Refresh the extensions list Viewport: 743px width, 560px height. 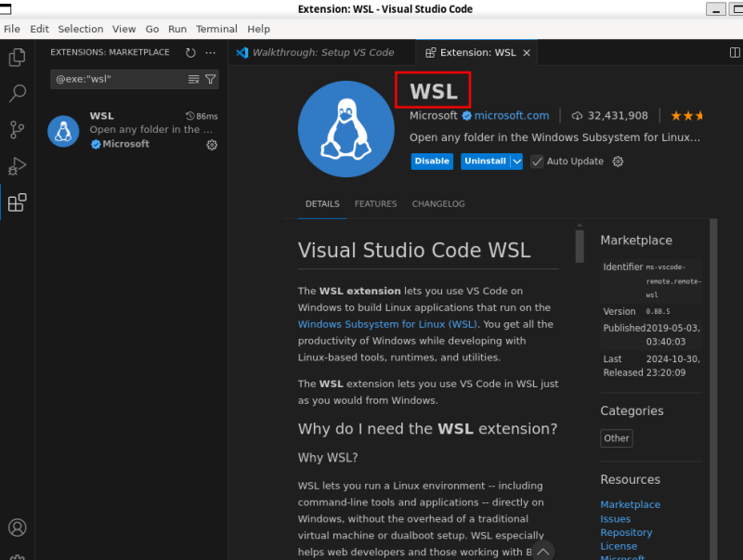189,53
